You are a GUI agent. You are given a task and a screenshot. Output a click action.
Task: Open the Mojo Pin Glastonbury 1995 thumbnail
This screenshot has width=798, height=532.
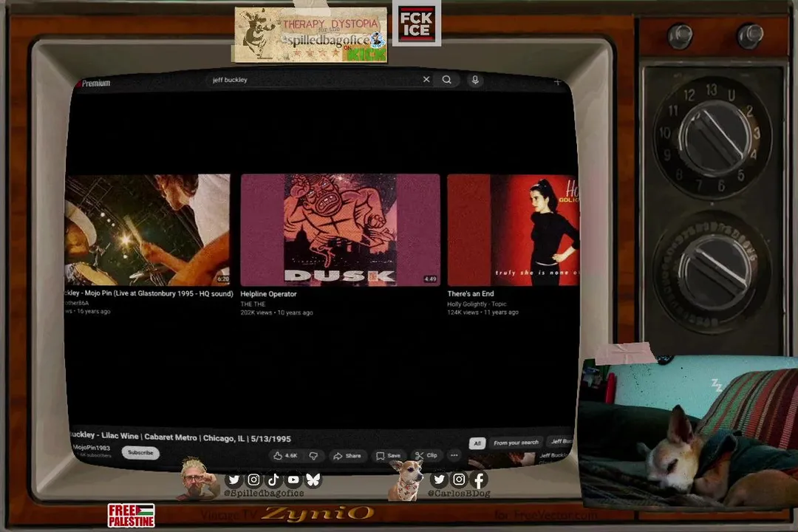(147, 230)
